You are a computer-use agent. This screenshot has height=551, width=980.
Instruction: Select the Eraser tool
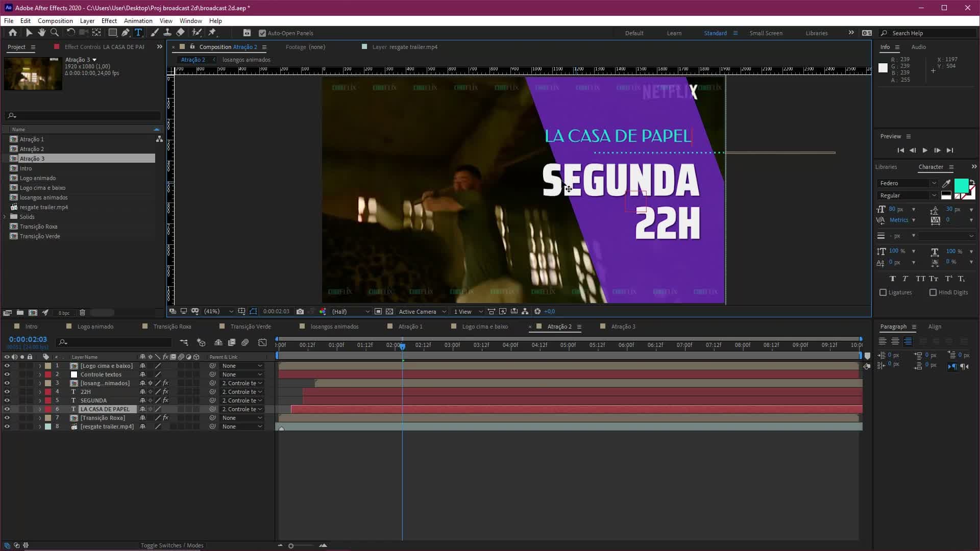(x=180, y=33)
